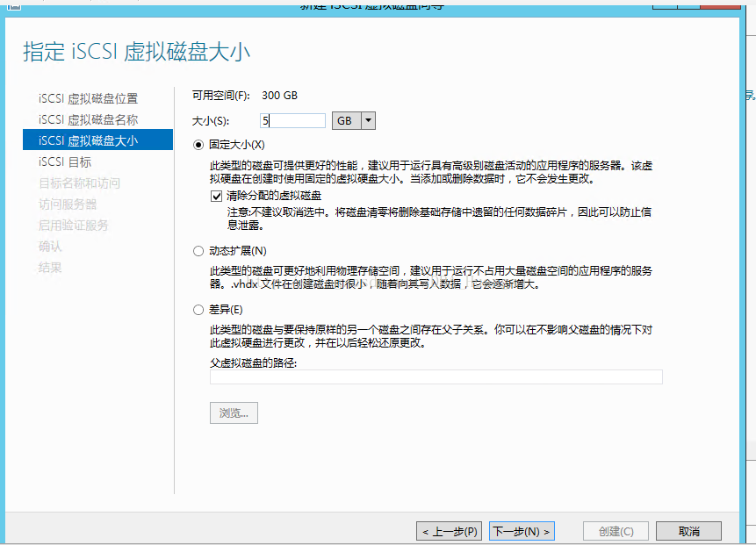Cancel the wizard with 取消 button
Image resolution: width=756 pixels, height=545 pixels.
click(x=688, y=531)
